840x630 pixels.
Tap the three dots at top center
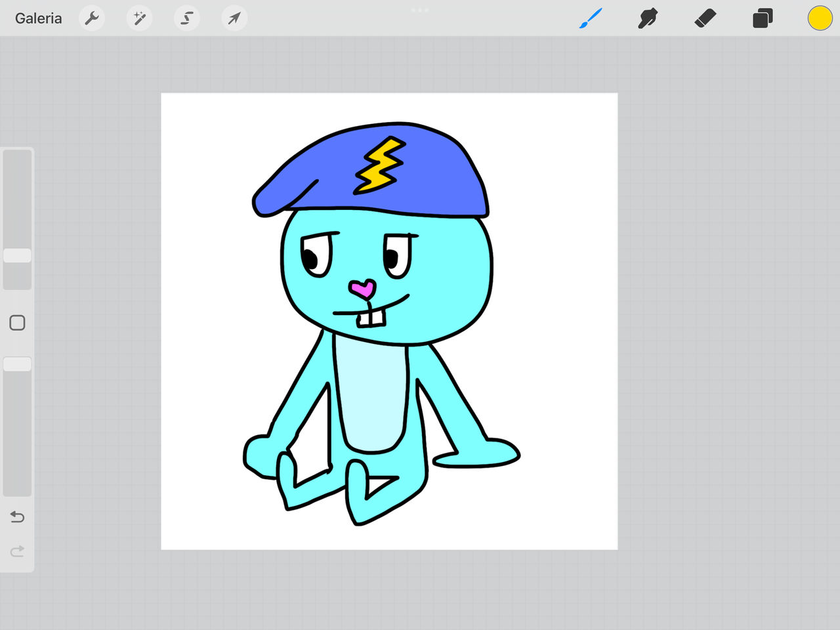[x=419, y=10]
